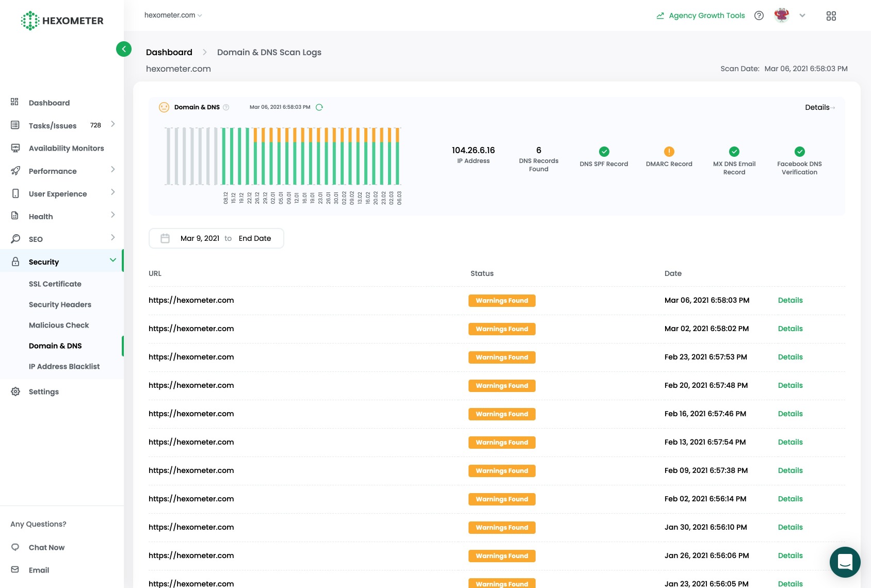871x588 pixels.
Task: Click the Settings gear icon
Action: click(15, 391)
